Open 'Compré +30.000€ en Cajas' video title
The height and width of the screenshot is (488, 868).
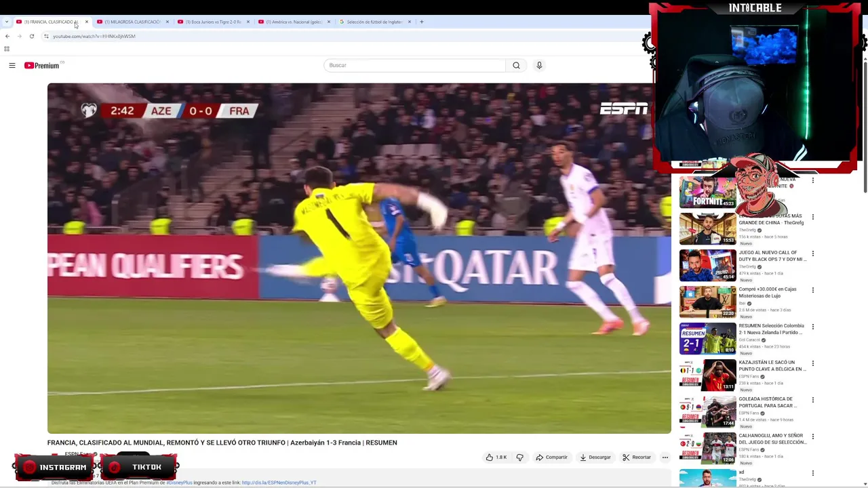coord(769,292)
